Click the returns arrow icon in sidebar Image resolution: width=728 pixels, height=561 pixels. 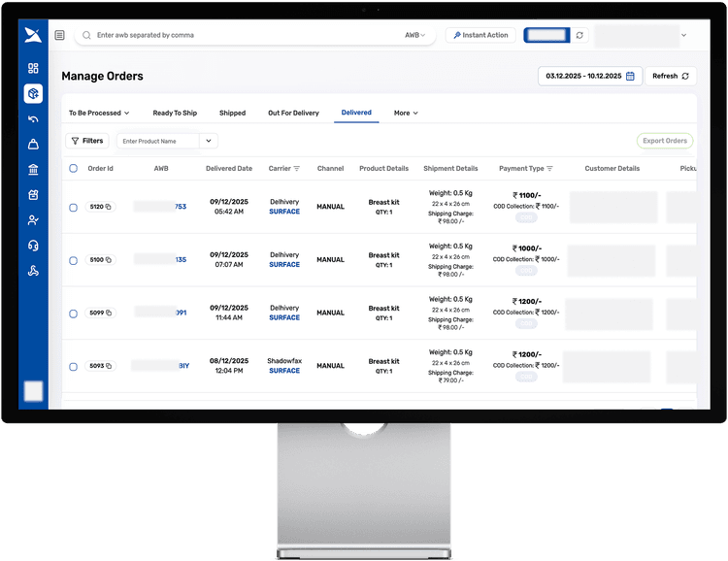coord(33,119)
